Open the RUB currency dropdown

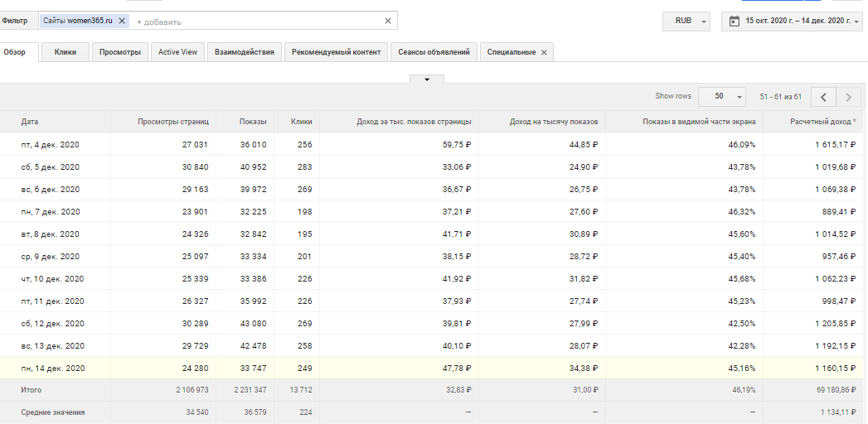[x=687, y=22]
